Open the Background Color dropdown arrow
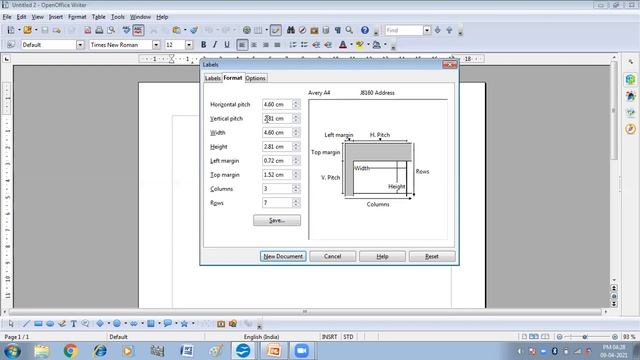This screenshot has height=360, width=640. (385, 45)
